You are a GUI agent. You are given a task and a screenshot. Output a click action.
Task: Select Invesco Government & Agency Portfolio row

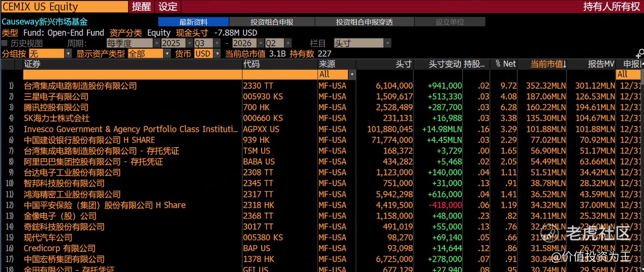(131, 129)
